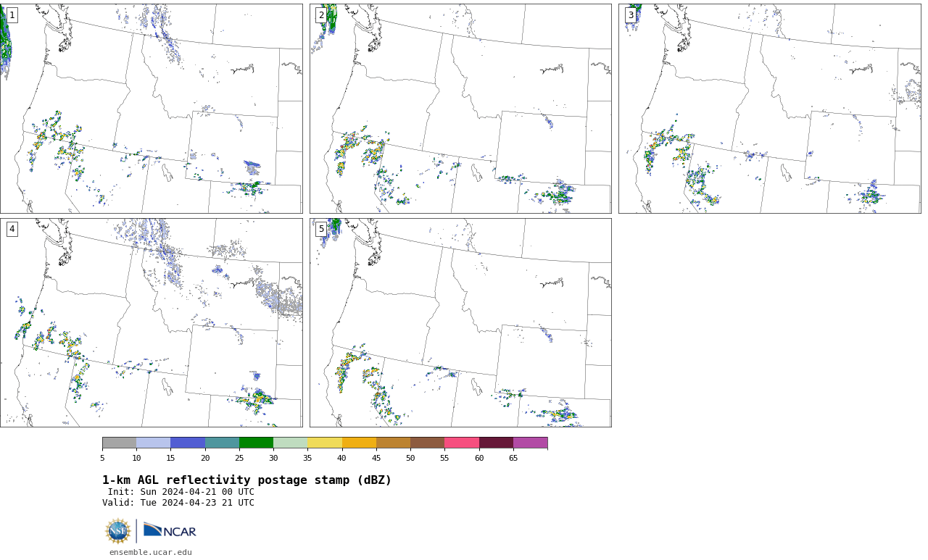
Task: Click the maroon 60-65 dBZ swatch
Action: [496, 443]
